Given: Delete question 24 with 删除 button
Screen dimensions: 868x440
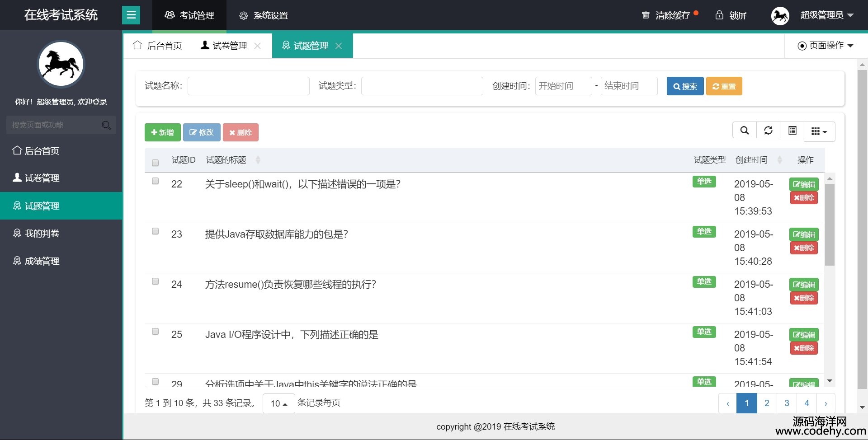Looking at the screenshot, I should [x=804, y=298].
